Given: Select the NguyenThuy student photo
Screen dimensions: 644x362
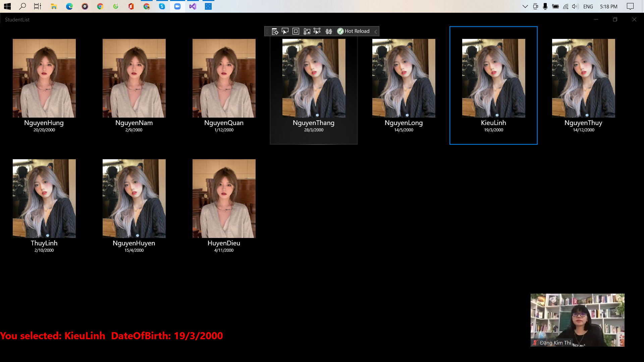Looking at the screenshot, I should click(x=584, y=78).
